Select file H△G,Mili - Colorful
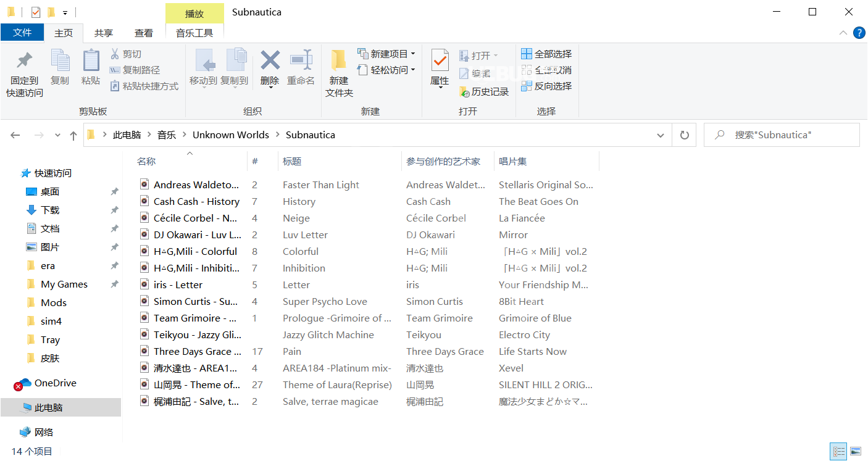Image resolution: width=868 pixels, height=461 pixels. click(195, 252)
